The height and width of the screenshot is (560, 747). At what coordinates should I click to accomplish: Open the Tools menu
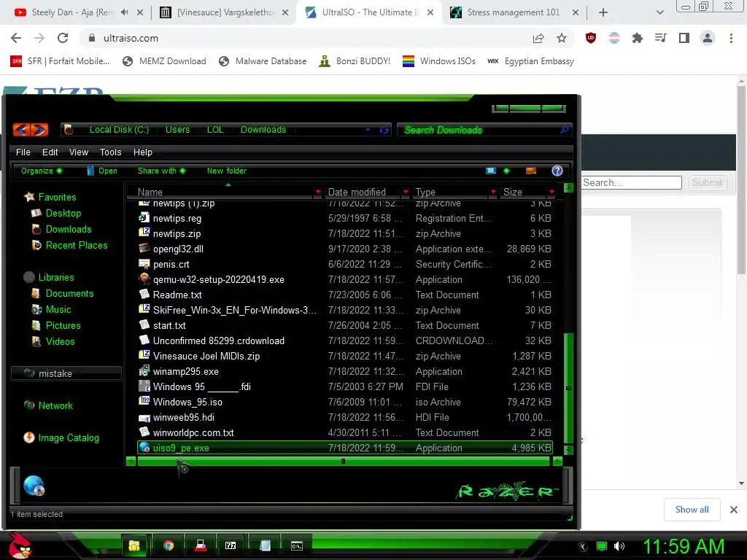point(111,152)
